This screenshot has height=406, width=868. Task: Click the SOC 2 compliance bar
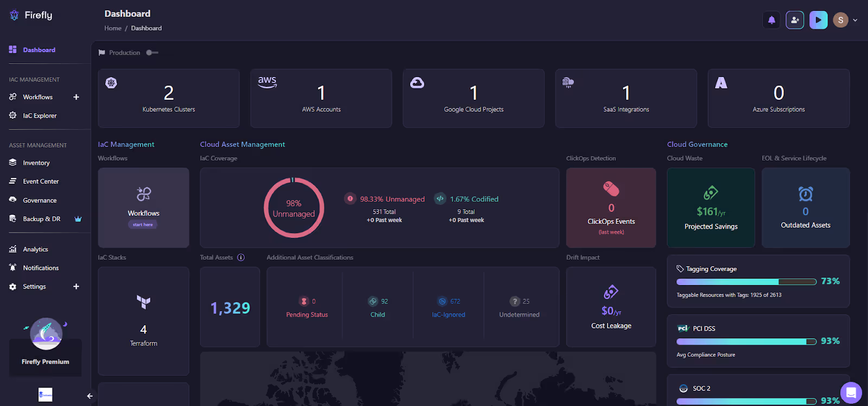(746, 401)
